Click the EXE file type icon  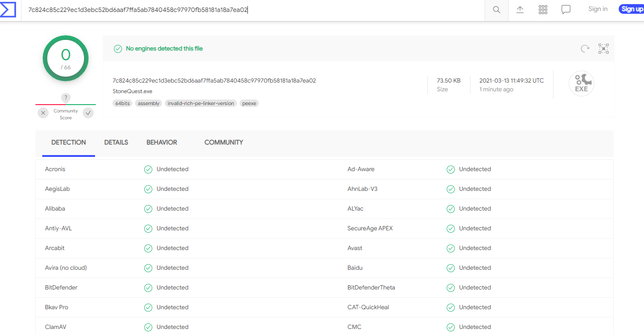point(581,84)
